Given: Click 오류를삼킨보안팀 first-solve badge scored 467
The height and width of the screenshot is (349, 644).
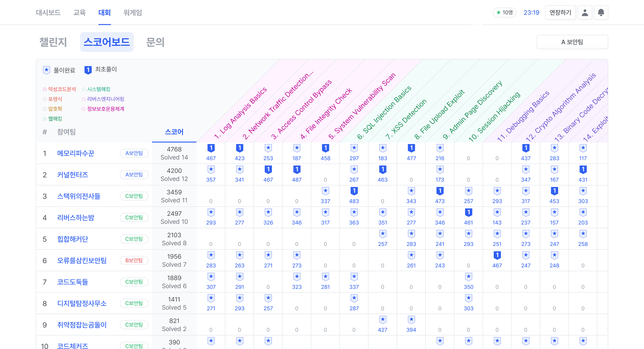Looking at the screenshot, I should [497, 255].
